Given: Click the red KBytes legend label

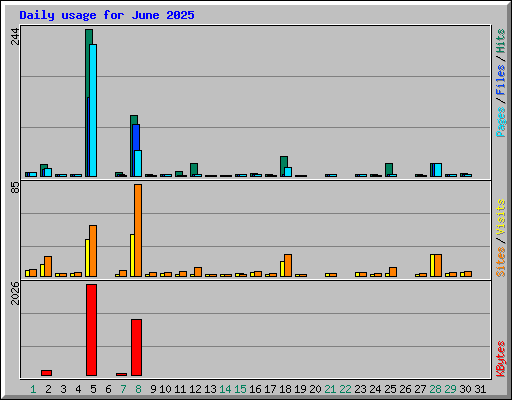Looking at the screenshot, I should tap(501, 359).
